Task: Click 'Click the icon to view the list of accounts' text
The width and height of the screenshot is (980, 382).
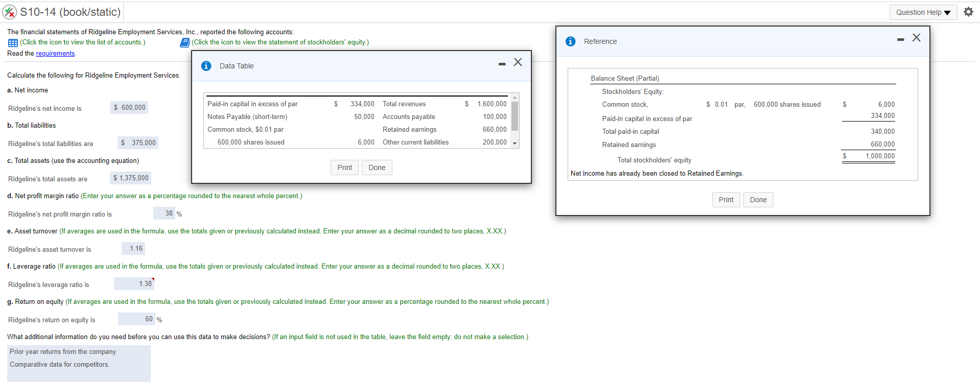Action: coord(83,42)
